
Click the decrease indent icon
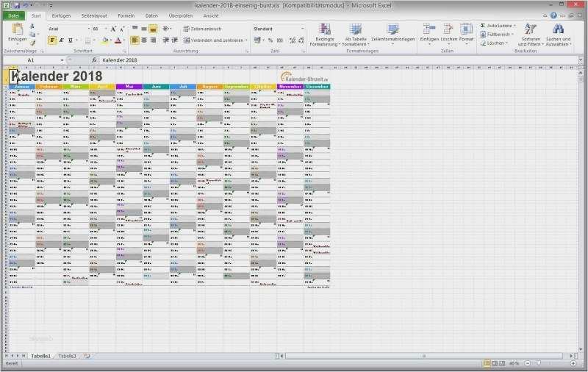[166, 40]
